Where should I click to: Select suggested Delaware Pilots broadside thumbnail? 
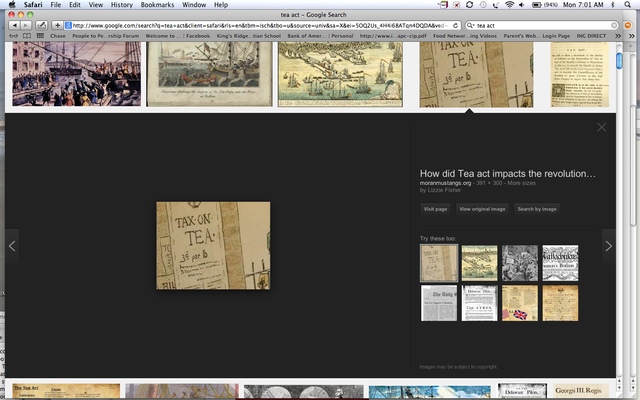tap(479, 303)
